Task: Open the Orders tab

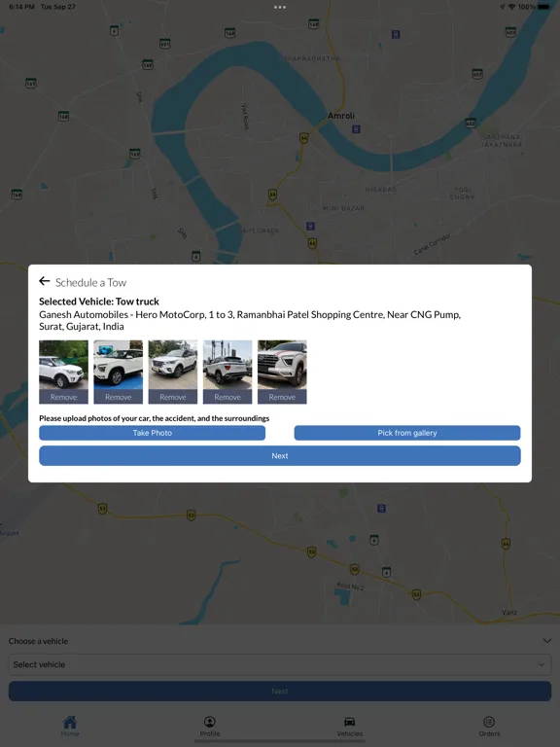Action: pyautogui.click(x=490, y=727)
